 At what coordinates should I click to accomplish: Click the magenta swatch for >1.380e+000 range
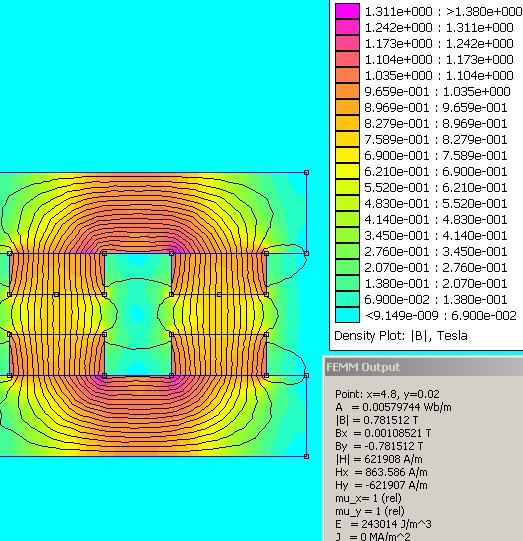347,11
